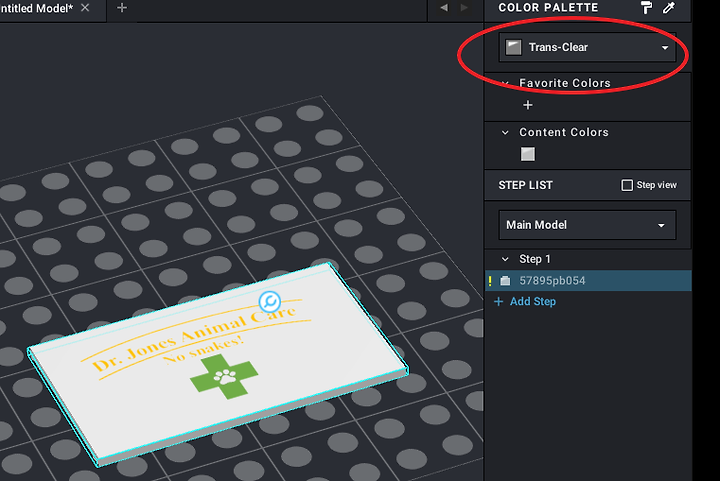Click the brick icon next to 57895pb054
This screenshot has width=720, height=481.
[505, 280]
